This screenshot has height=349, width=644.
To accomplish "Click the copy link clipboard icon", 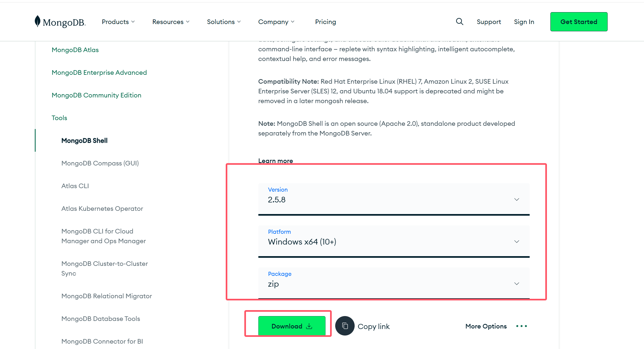I will (345, 326).
